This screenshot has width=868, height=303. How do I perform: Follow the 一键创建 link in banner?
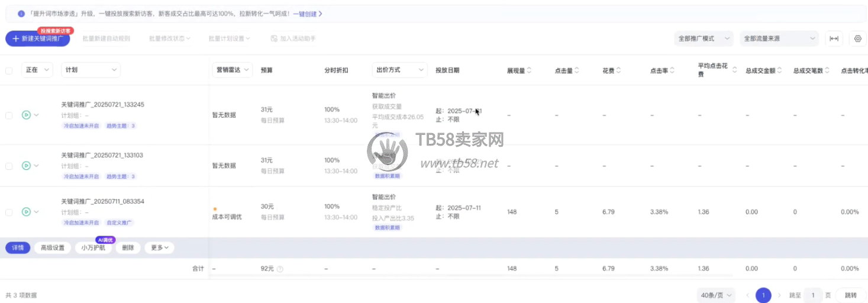point(308,14)
